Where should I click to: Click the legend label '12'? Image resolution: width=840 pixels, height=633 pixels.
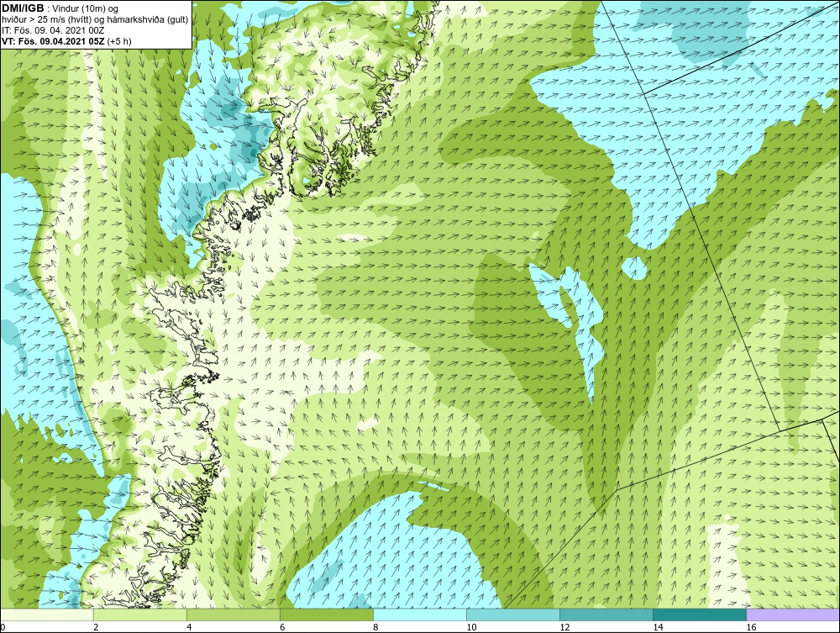pos(564,627)
